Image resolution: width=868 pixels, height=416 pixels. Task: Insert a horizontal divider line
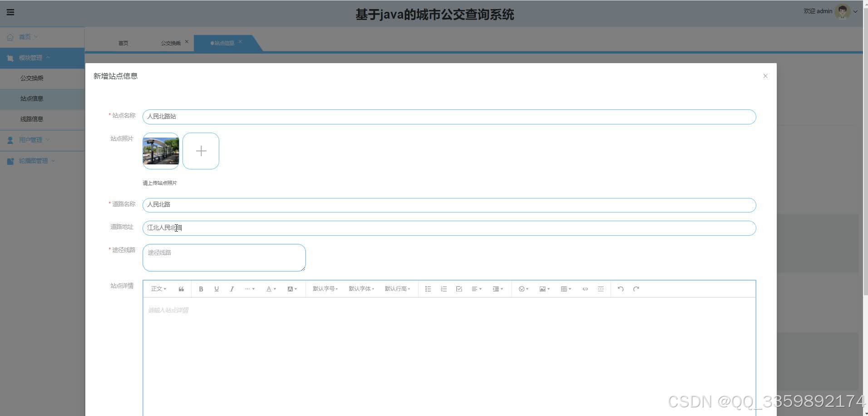coord(601,289)
